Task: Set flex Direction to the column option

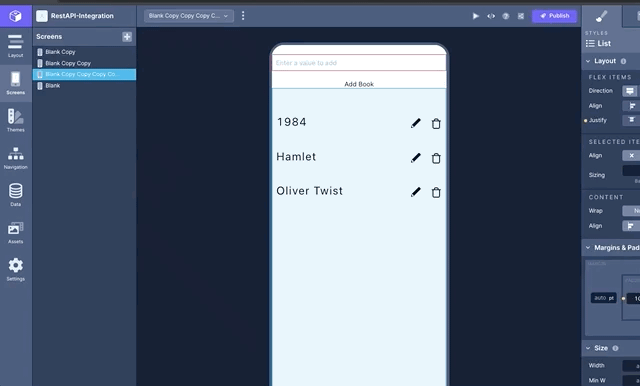Action: pyautogui.click(x=630, y=91)
